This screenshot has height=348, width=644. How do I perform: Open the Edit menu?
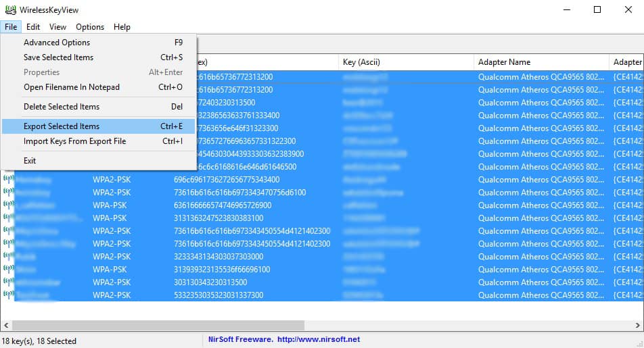coord(33,27)
